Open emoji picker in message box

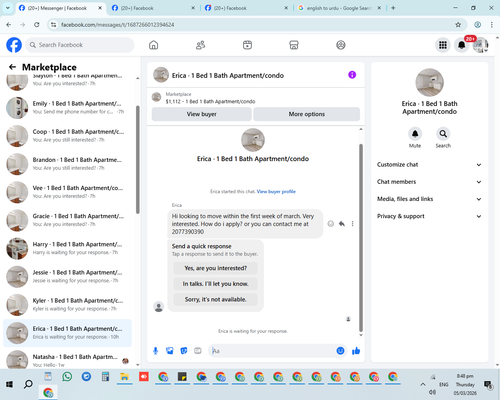(340, 351)
